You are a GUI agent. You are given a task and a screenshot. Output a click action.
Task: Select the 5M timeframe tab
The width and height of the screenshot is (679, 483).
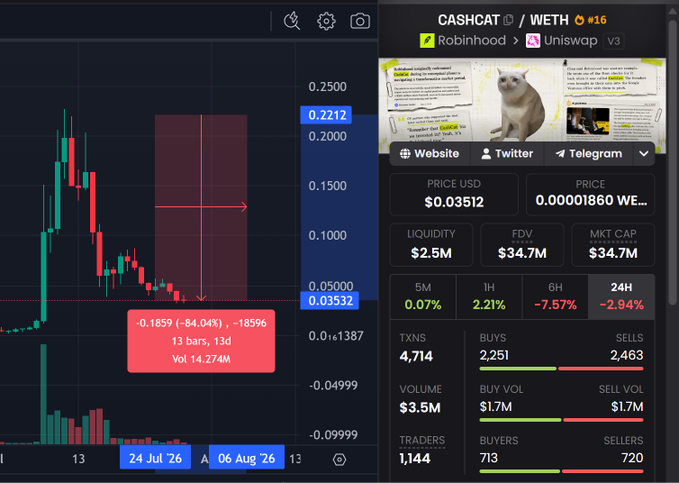pyautogui.click(x=423, y=297)
